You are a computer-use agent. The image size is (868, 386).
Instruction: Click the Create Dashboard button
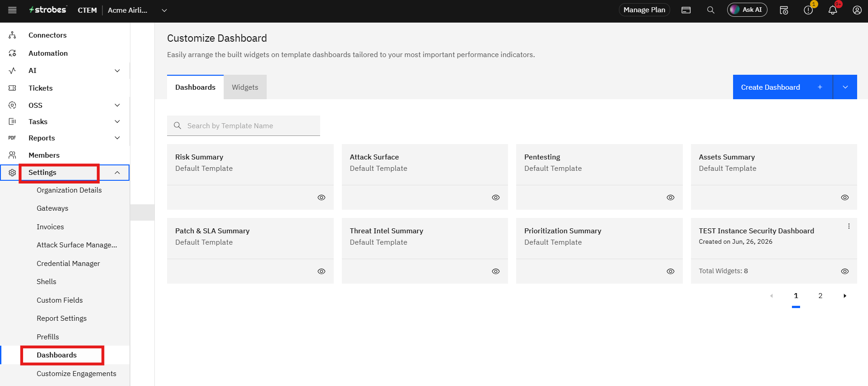pyautogui.click(x=783, y=87)
